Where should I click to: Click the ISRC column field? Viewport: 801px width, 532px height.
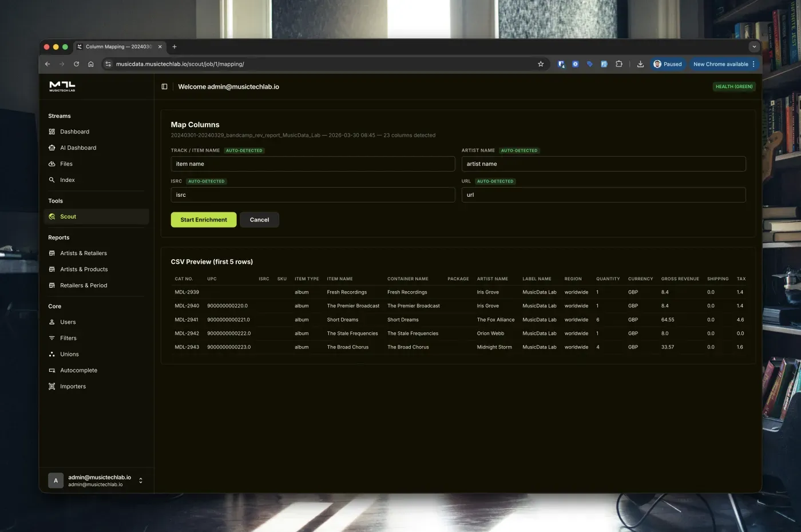point(312,195)
